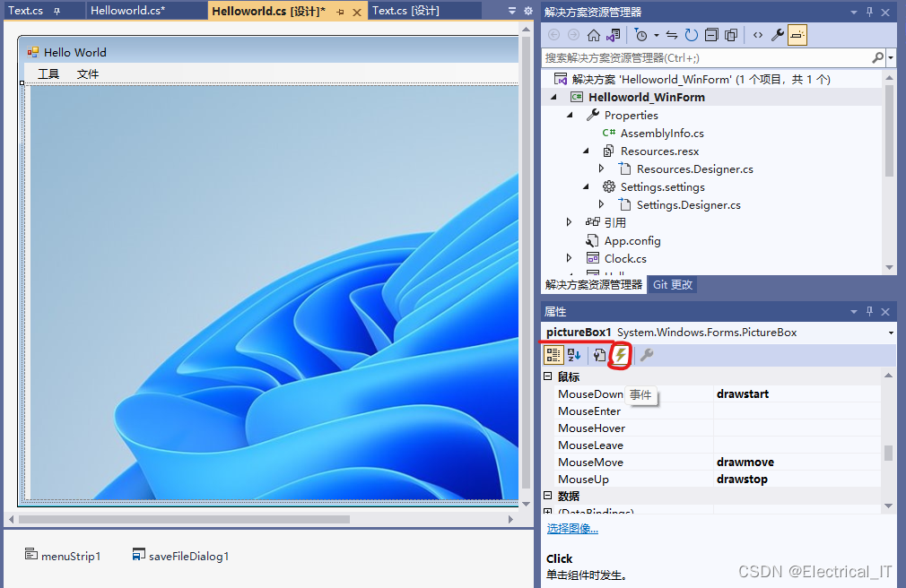Viewport: 906px width, 588px height.
Task: Sort properties alphabetically
Action: click(574, 355)
